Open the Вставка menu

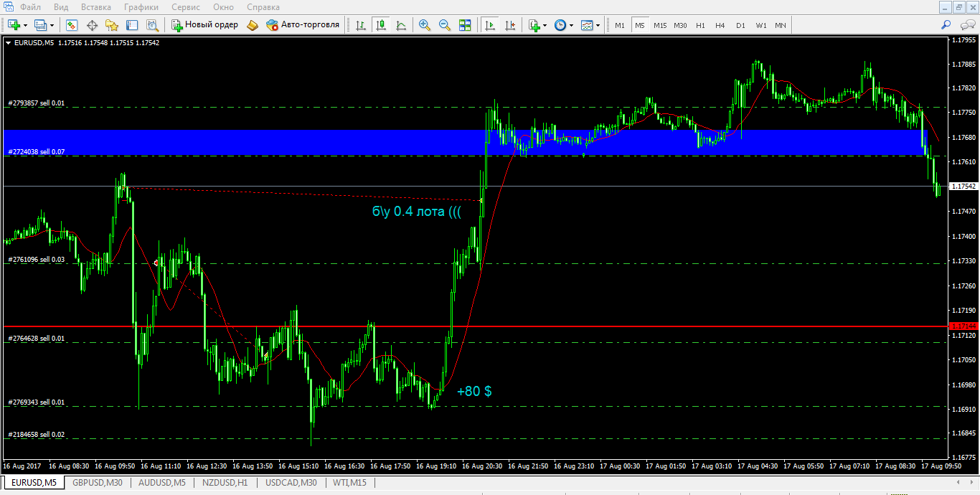click(96, 7)
